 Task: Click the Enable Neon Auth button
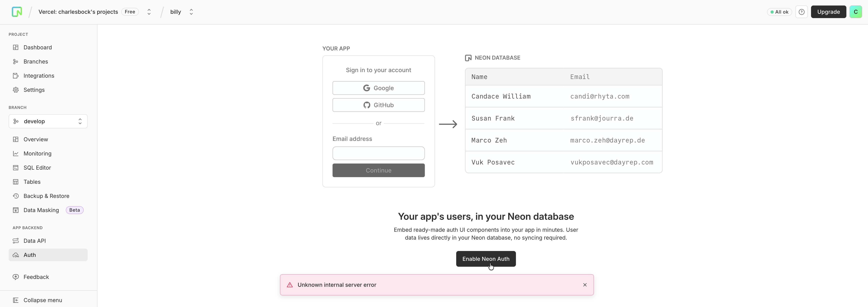coord(485,259)
